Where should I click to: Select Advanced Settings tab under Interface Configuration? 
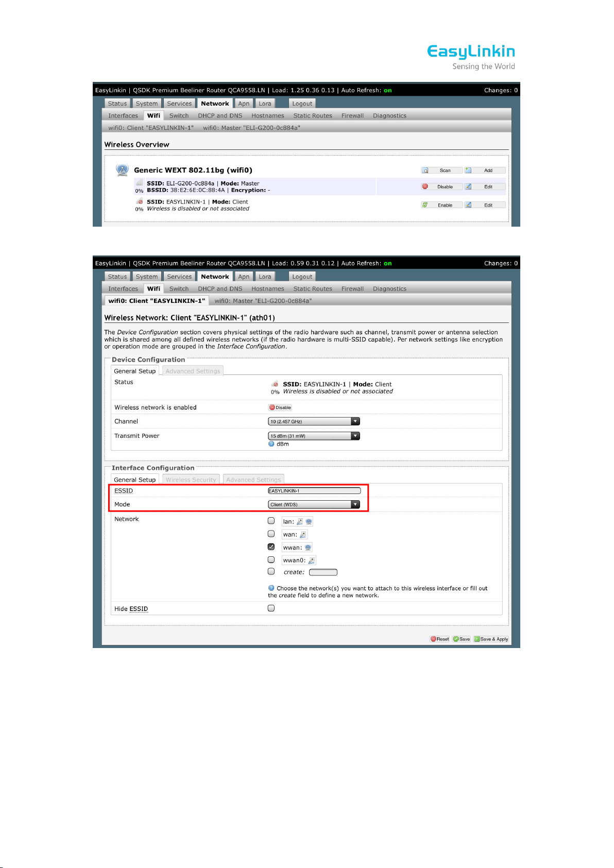[x=253, y=480]
